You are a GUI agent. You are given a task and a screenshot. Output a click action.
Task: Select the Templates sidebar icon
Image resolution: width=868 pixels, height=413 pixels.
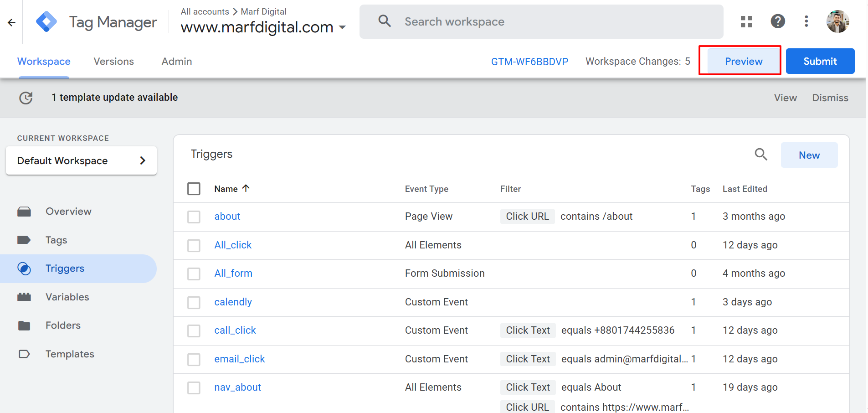[25, 354]
